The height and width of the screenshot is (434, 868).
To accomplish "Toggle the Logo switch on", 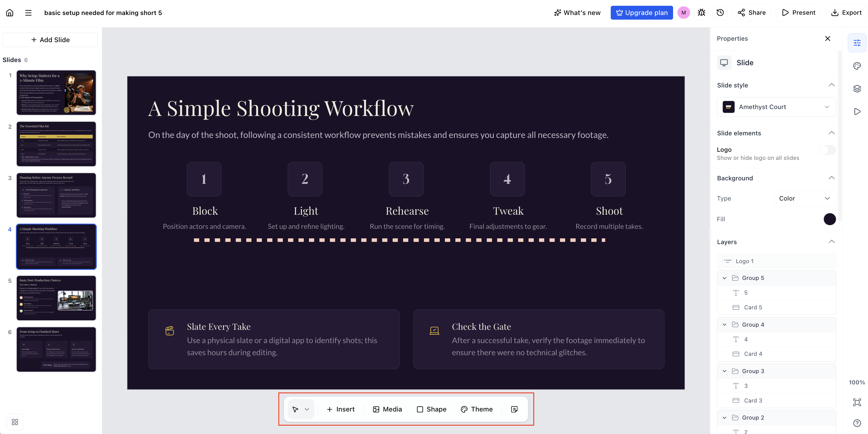I will [827, 150].
